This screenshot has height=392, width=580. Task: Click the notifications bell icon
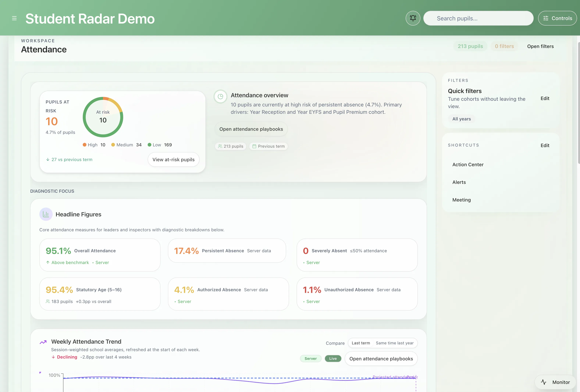[x=413, y=18]
